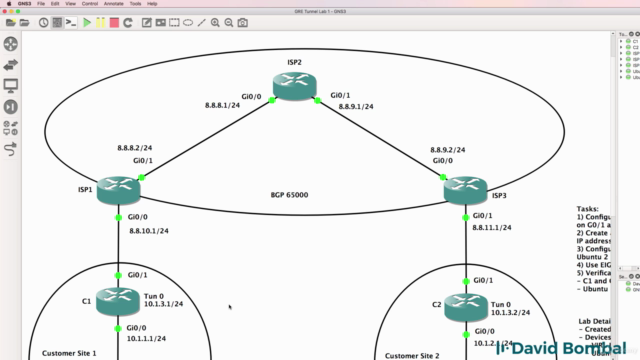Click the '8.8.10.1/24' address label
Screen dimensions: 640x360
click(149, 231)
